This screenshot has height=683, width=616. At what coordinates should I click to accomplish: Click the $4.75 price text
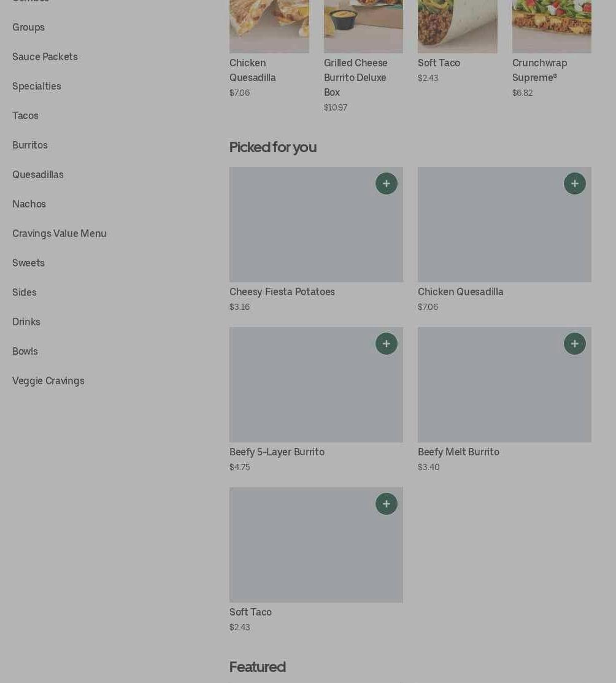point(240,467)
